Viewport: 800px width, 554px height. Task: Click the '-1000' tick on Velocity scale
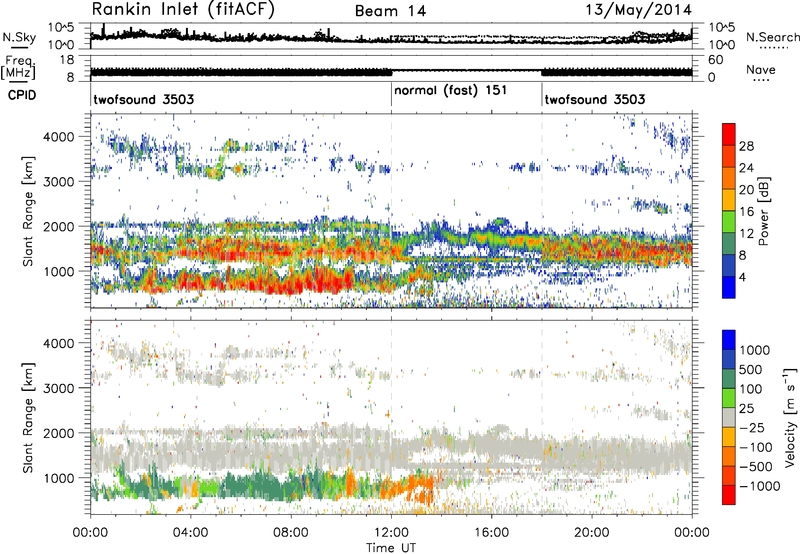(759, 486)
